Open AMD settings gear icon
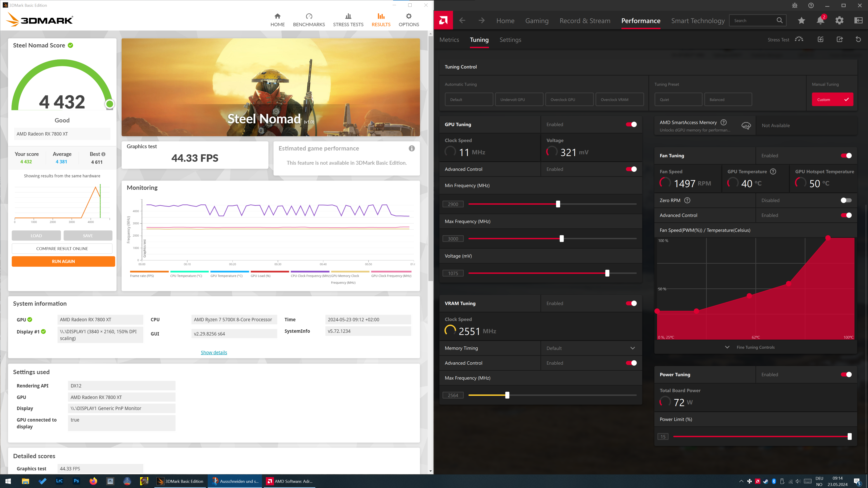 pyautogui.click(x=839, y=21)
